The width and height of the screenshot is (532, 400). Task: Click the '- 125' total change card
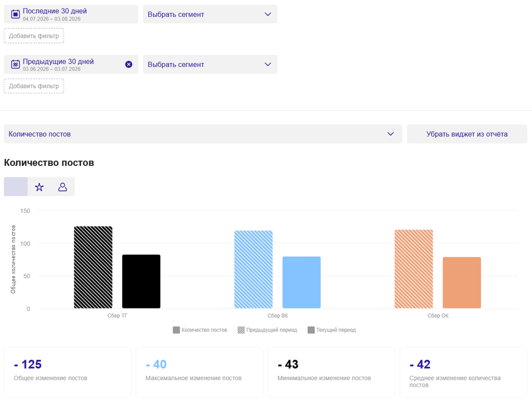pos(68,372)
